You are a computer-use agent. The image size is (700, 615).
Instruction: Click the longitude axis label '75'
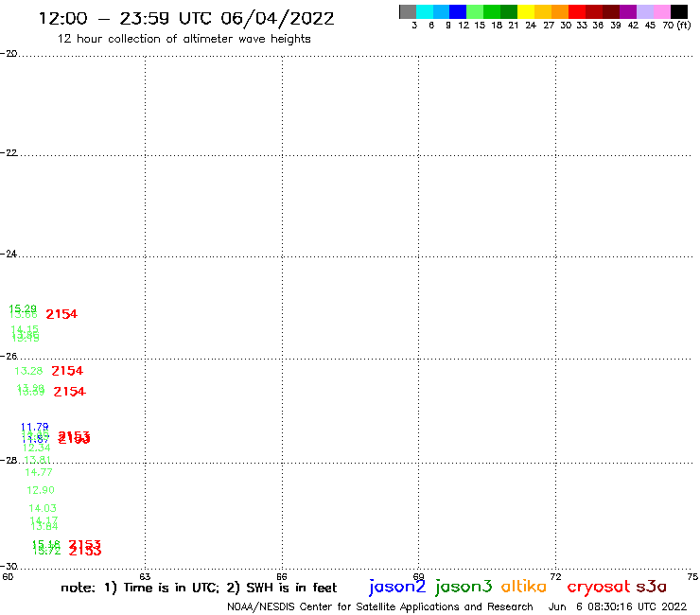[692, 576]
